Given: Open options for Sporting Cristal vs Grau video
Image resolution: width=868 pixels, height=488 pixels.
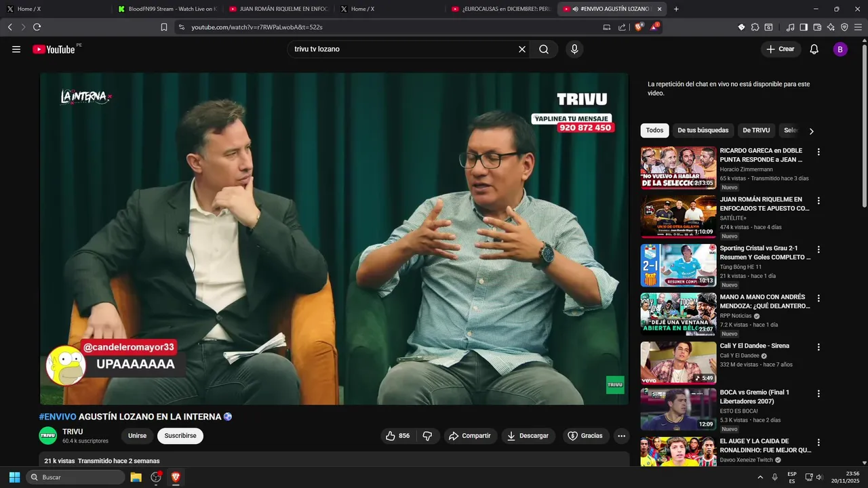Looking at the screenshot, I should 818,249.
